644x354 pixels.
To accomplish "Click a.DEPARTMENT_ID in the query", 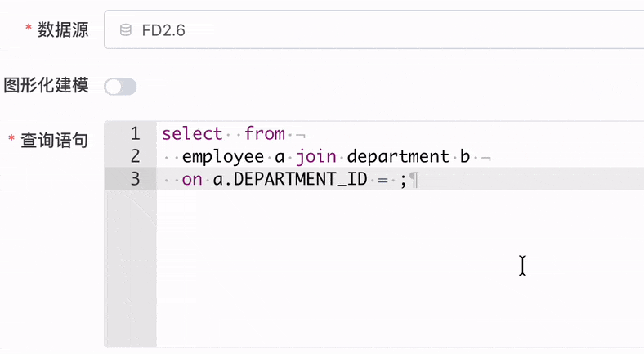I will tap(290, 180).
